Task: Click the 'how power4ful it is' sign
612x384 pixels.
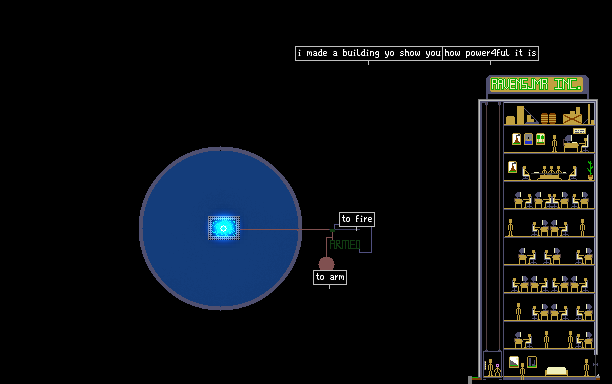Action: pos(491,53)
